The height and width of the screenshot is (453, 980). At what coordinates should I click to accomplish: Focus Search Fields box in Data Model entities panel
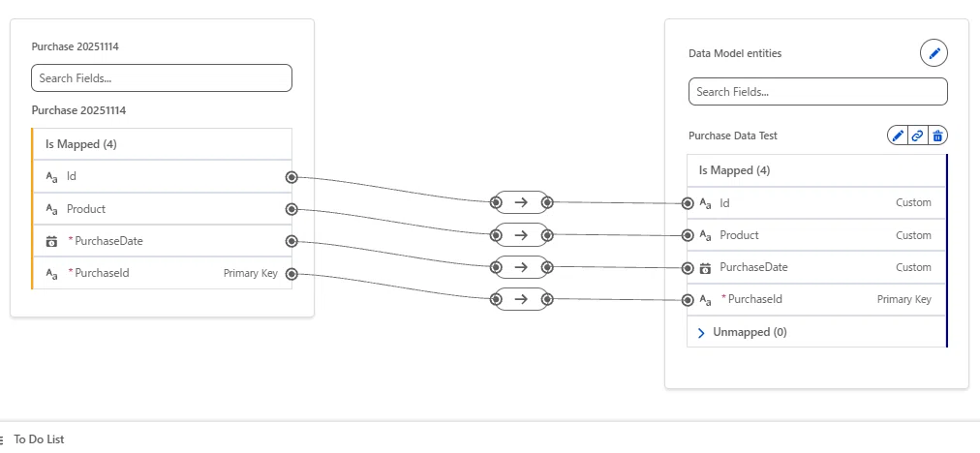(x=817, y=92)
